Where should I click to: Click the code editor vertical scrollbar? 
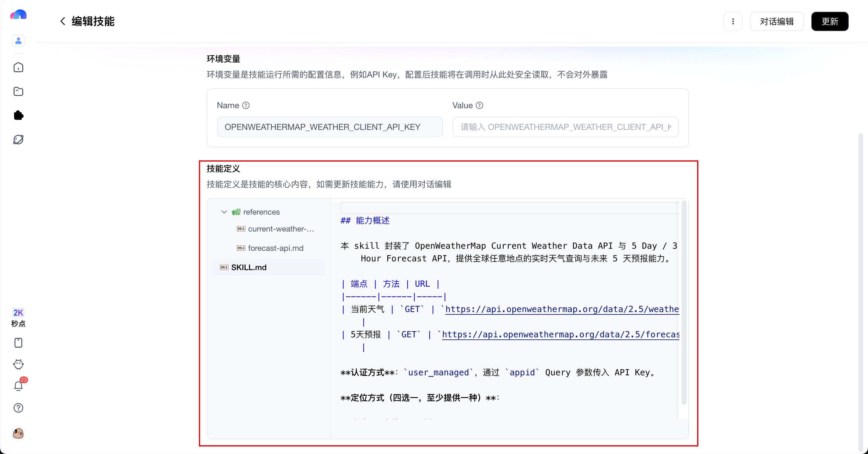[x=684, y=303]
